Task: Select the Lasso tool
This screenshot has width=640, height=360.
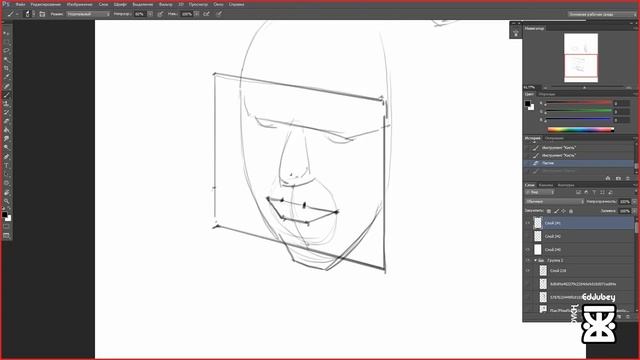Action: [x=7, y=51]
